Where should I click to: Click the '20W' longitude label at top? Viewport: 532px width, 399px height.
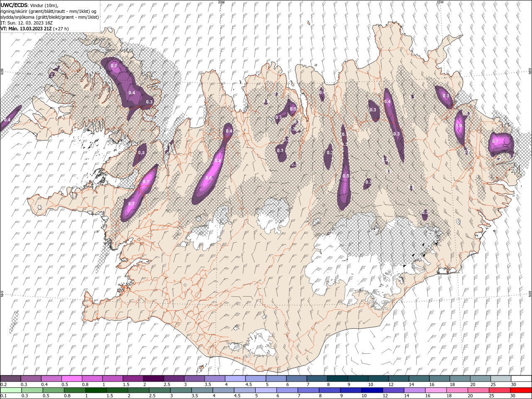[221, 2]
